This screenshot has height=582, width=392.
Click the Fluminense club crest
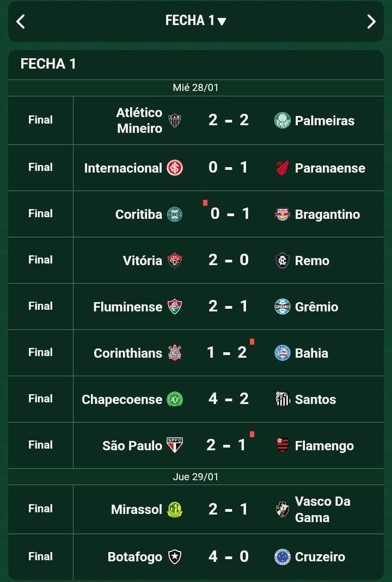pyautogui.click(x=175, y=307)
